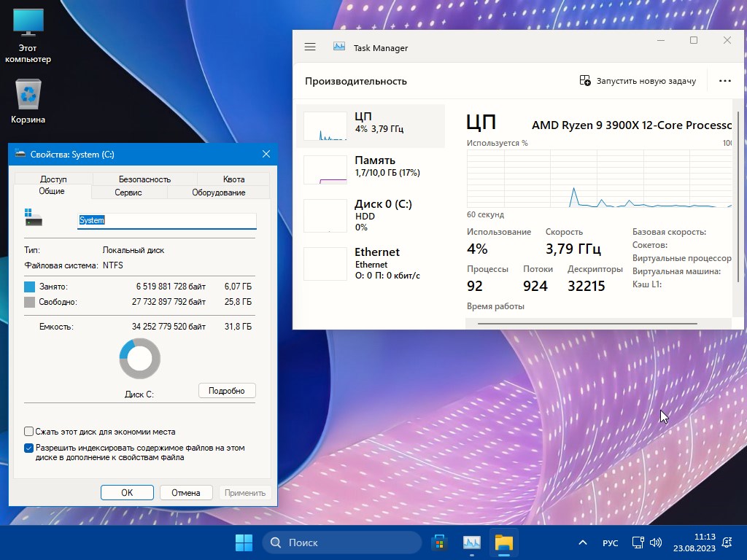
Task: Click the clock showing 11:13
Action: click(x=705, y=537)
